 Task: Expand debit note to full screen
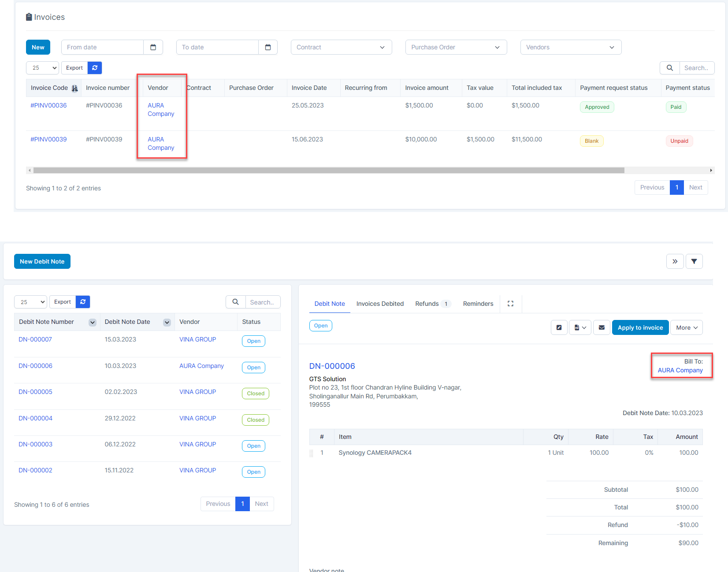point(510,304)
